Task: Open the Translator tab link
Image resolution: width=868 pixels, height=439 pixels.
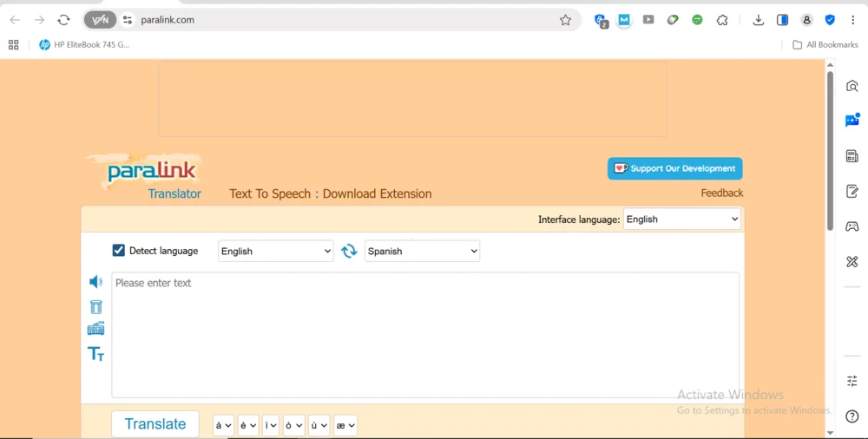Action: click(174, 193)
